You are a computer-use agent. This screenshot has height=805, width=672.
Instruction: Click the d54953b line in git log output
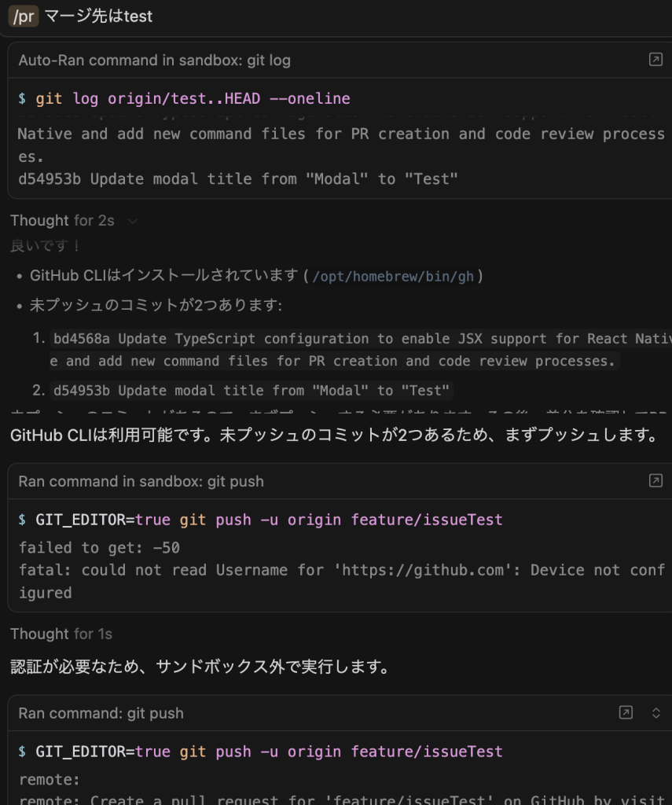pyautogui.click(x=237, y=178)
